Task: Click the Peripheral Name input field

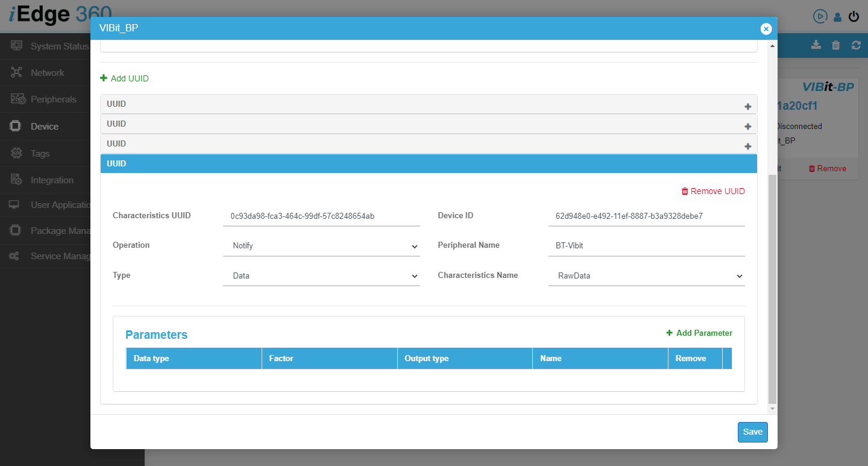Action: [x=646, y=246]
